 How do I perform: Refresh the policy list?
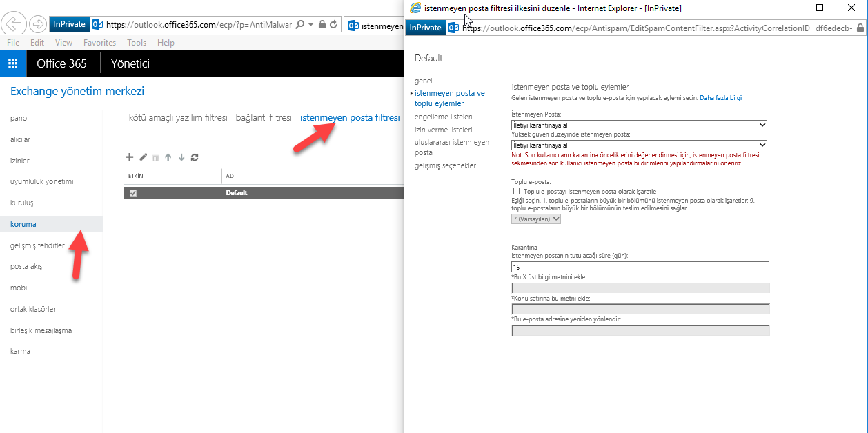pos(195,157)
